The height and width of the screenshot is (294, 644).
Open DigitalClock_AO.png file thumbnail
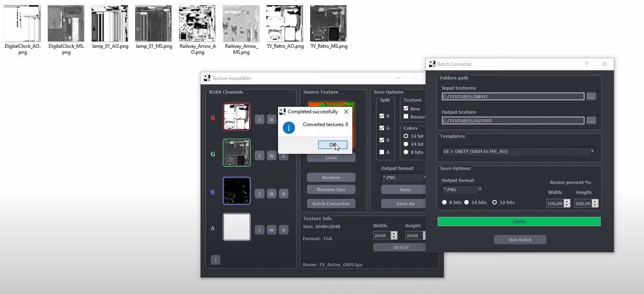click(22, 23)
